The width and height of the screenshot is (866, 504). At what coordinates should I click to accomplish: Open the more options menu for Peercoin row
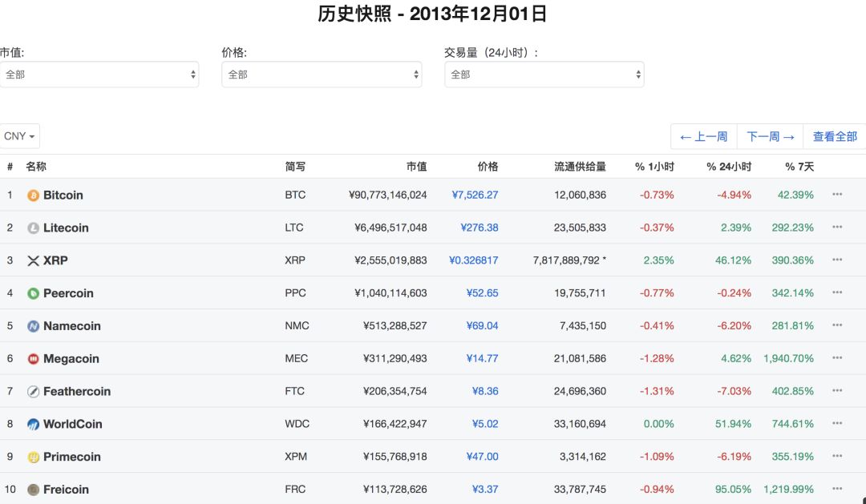click(837, 292)
